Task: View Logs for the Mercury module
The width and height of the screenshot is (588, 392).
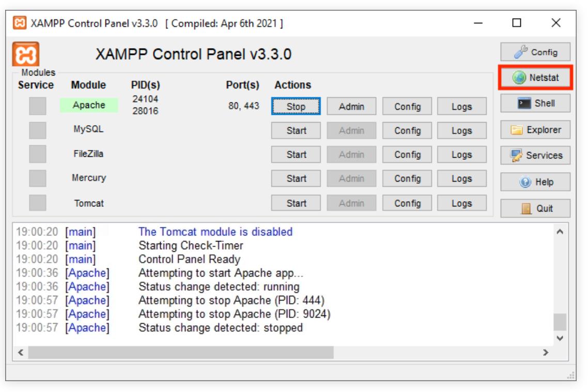Action: tap(461, 179)
